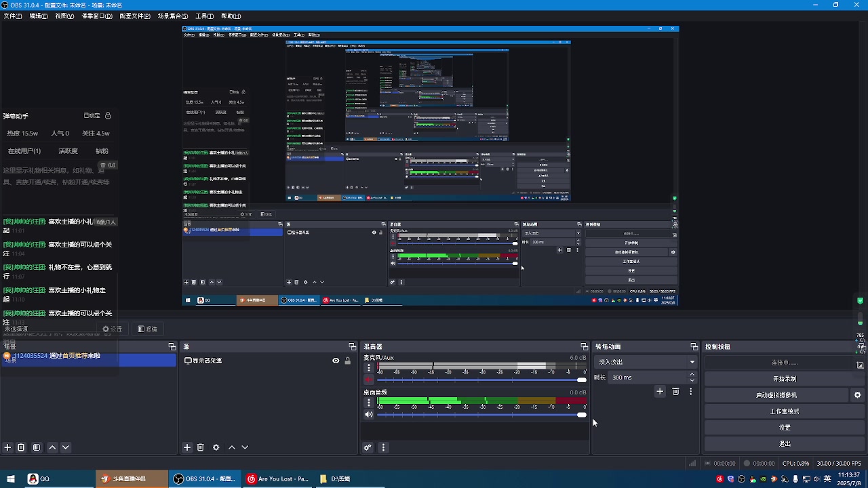Select the 显示器采集 source row

pos(269,361)
